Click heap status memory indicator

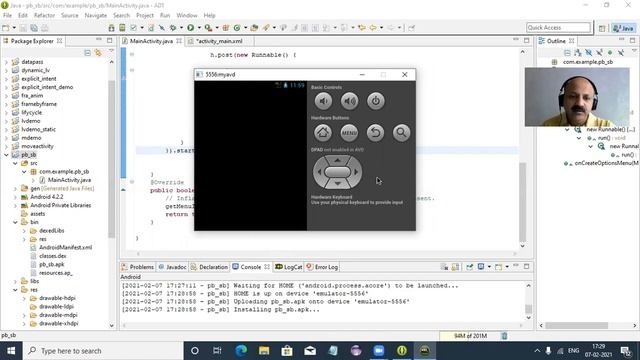pyautogui.click(x=470, y=336)
